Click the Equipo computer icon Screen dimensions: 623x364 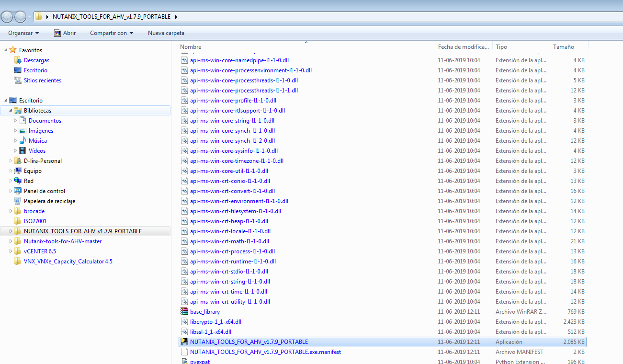click(18, 171)
